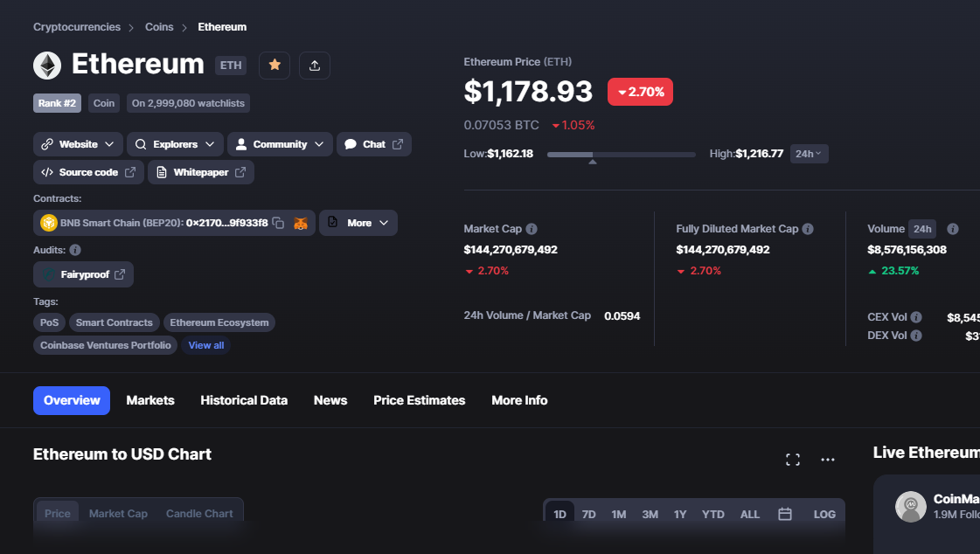980x554 pixels.
Task: Open the Source code link
Action: click(x=89, y=172)
